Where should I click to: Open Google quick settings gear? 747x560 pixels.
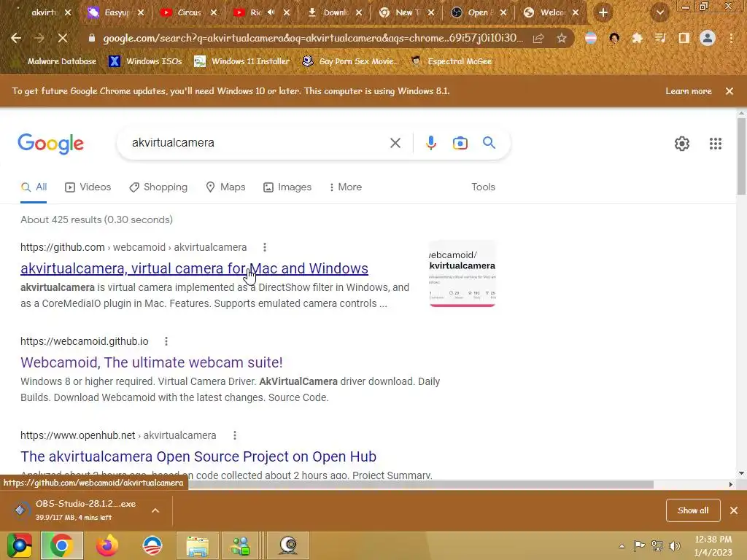coord(682,144)
